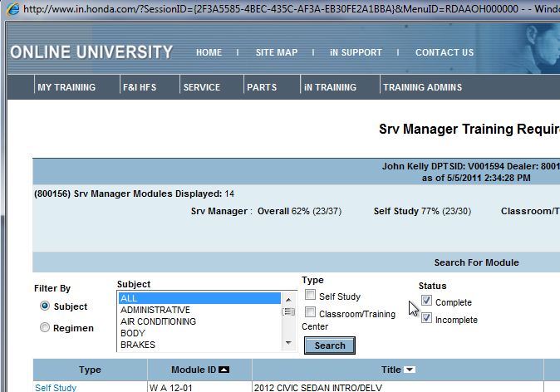This screenshot has width=560, height=392.
Task: Open the iN TRAINING menu
Action: pos(330,87)
